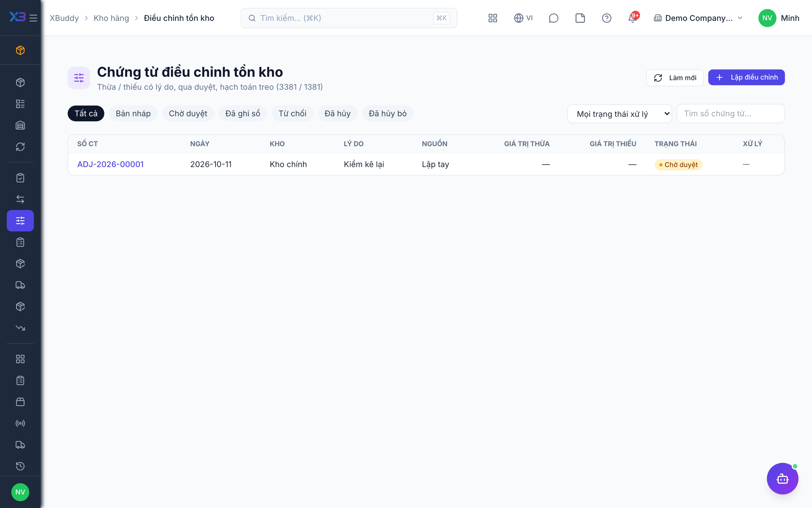Open the chat bubble icon
Image resolution: width=812 pixels, height=508 pixels.
(553, 18)
